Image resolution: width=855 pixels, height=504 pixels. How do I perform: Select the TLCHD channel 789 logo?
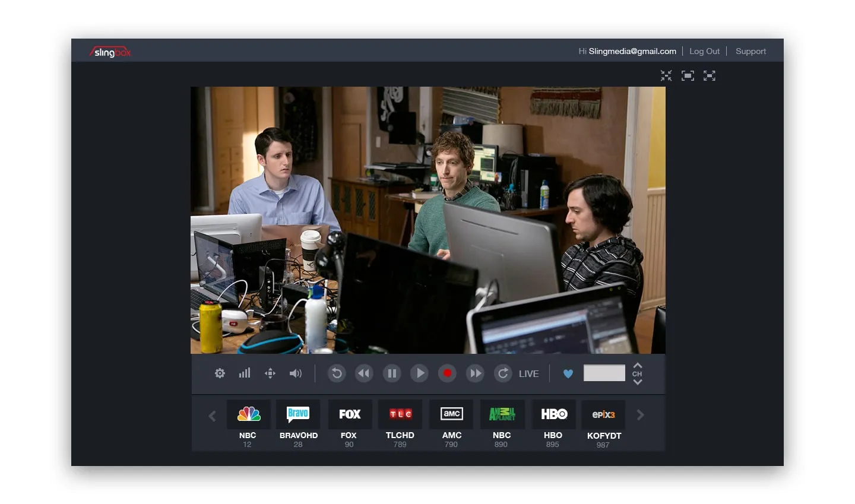tap(400, 414)
